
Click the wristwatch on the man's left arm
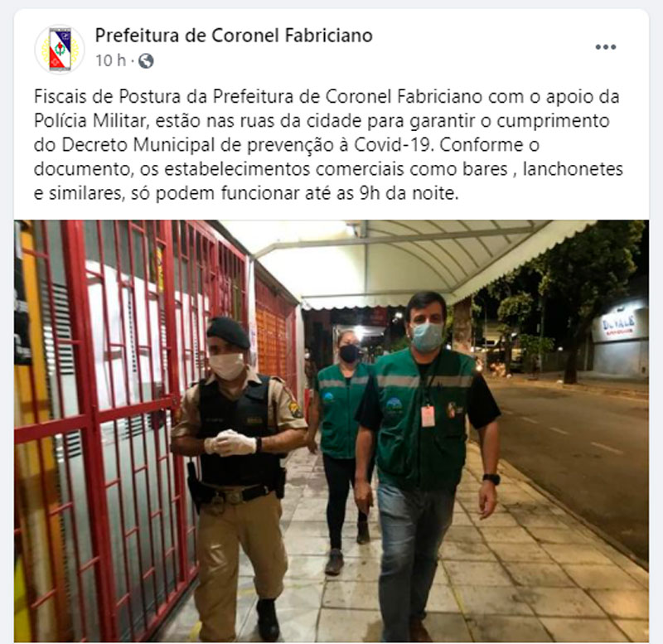click(491, 479)
